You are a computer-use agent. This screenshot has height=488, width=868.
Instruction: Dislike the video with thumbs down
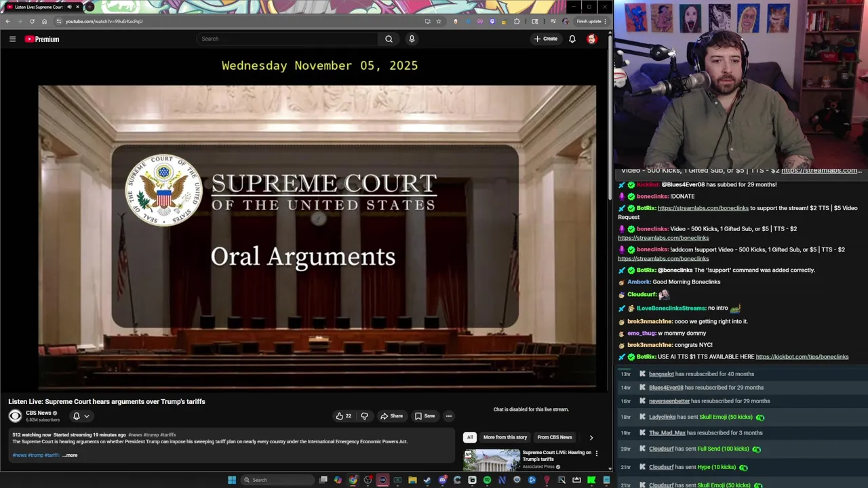pos(364,416)
